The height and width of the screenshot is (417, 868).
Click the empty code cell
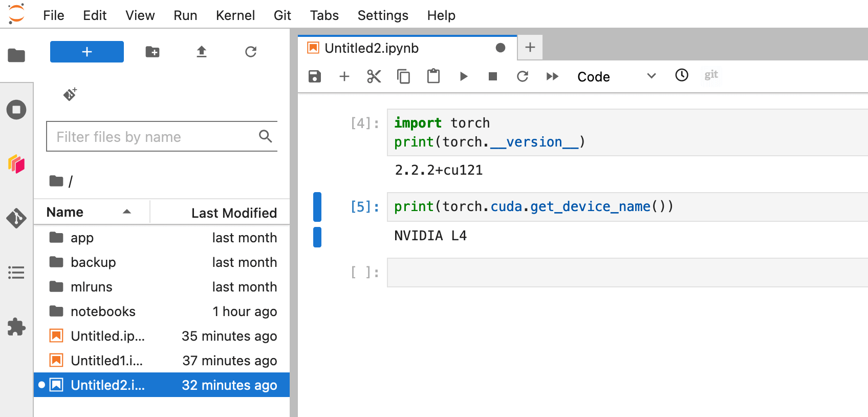coord(627,273)
